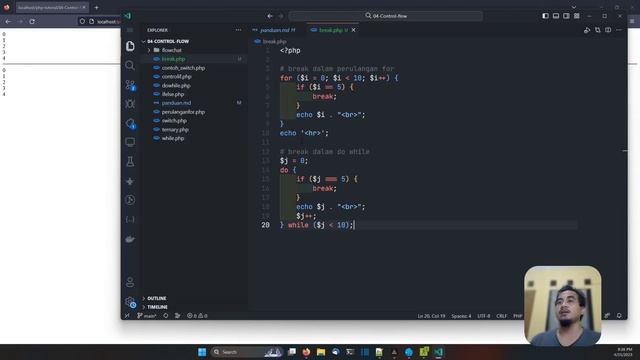Click the VS Code command center search box
Image resolution: width=640 pixels, height=360 pixels.
point(386,16)
